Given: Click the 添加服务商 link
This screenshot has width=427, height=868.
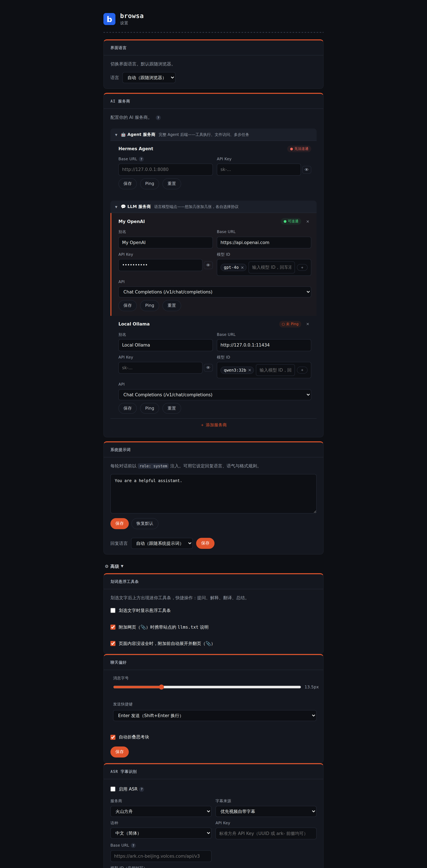Looking at the screenshot, I should tap(213, 425).
